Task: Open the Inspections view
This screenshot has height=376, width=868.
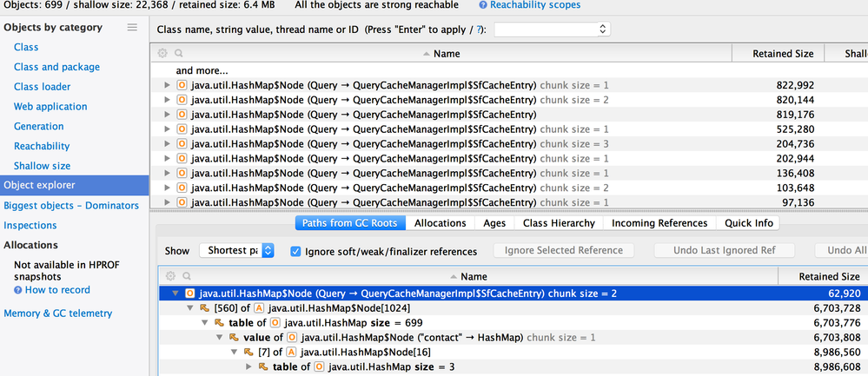Action: coord(30,226)
